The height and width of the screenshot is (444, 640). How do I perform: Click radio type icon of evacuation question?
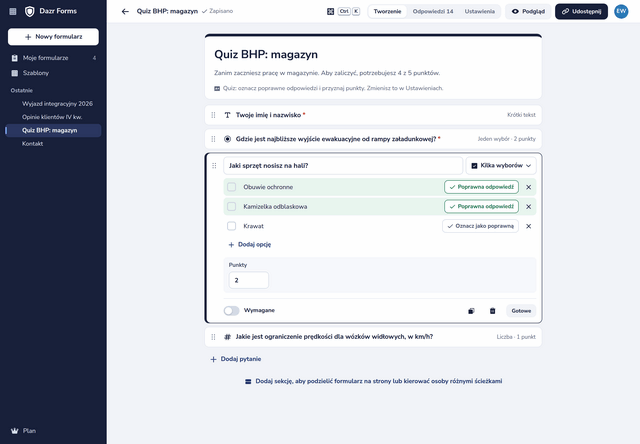(227, 139)
